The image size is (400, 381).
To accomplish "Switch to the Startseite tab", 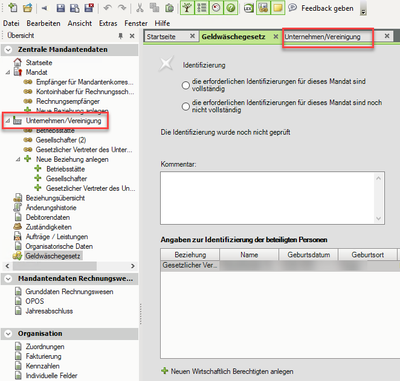I will pos(161,37).
